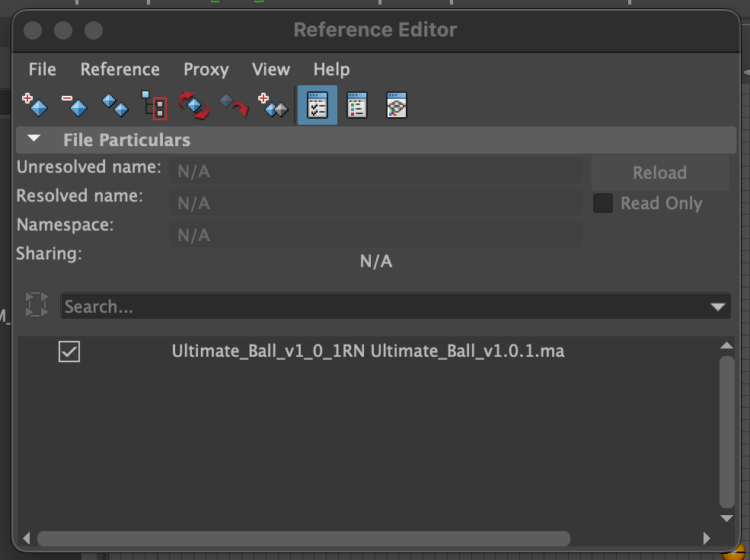The image size is (750, 560).
Task: Uncheck the Ultimate_Ball_v1_0_1RN reference checkbox
Action: (69, 352)
